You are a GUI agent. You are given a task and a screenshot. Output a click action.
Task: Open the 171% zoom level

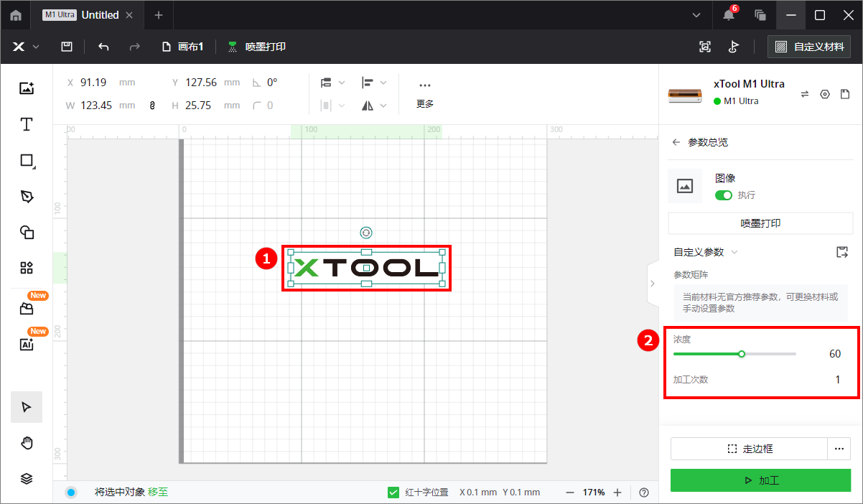594,493
